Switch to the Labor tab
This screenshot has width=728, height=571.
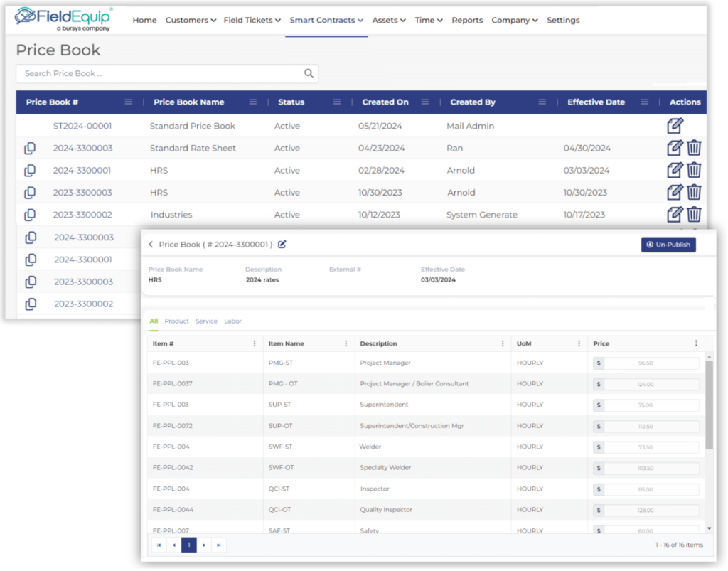(x=232, y=321)
